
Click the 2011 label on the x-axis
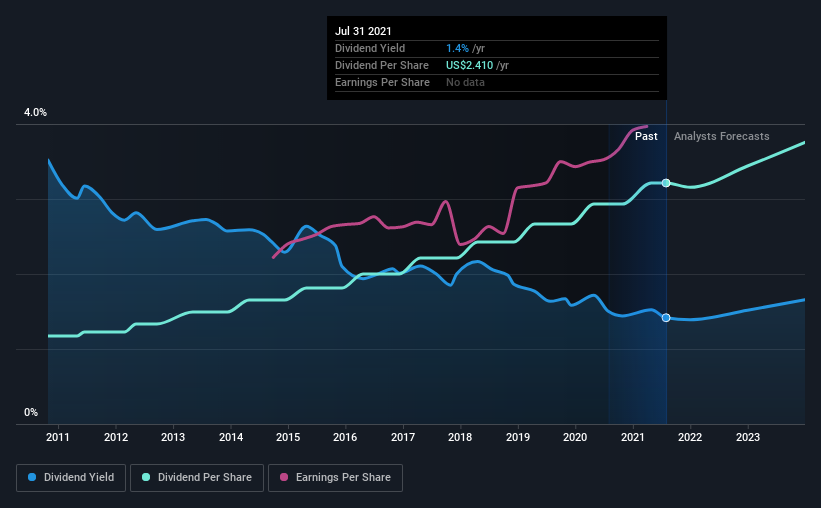click(58, 437)
